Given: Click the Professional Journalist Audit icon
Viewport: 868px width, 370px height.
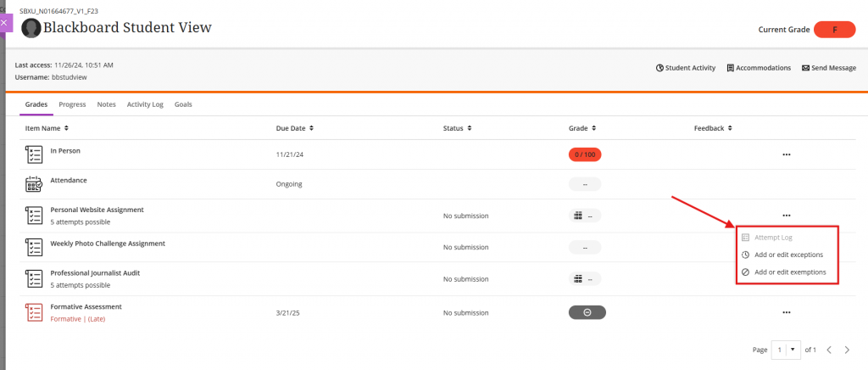Looking at the screenshot, I should point(34,278).
